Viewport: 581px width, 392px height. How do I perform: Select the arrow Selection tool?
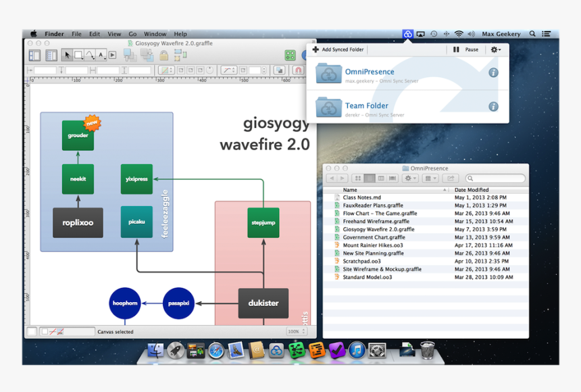click(x=67, y=55)
